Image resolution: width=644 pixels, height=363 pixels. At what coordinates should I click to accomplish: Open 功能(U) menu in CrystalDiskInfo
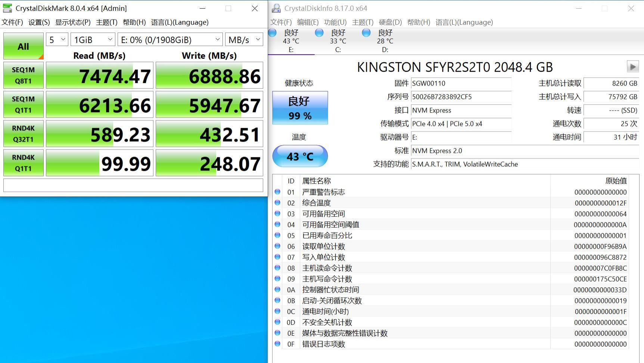(335, 22)
